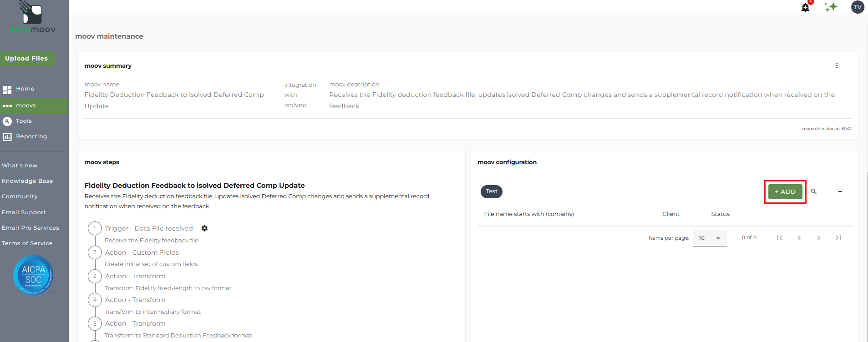Open What's new link
The image size is (868, 342).
click(20, 166)
